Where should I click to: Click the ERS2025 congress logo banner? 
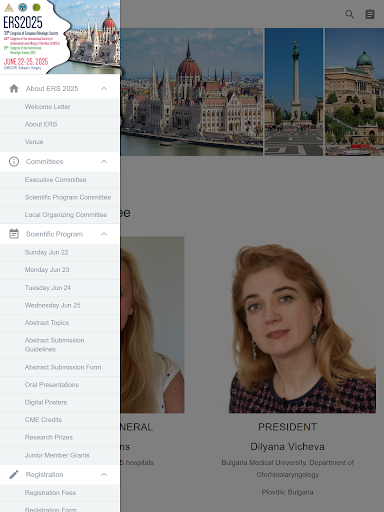60,37
